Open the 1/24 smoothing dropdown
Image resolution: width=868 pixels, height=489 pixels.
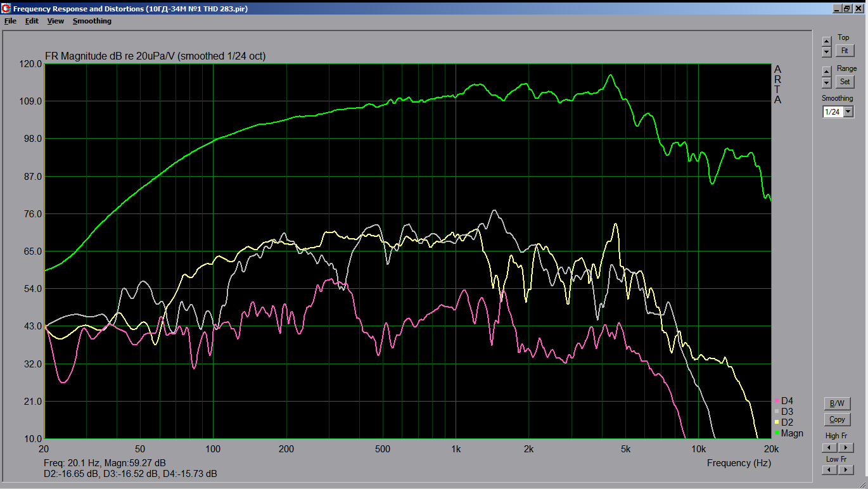(848, 112)
